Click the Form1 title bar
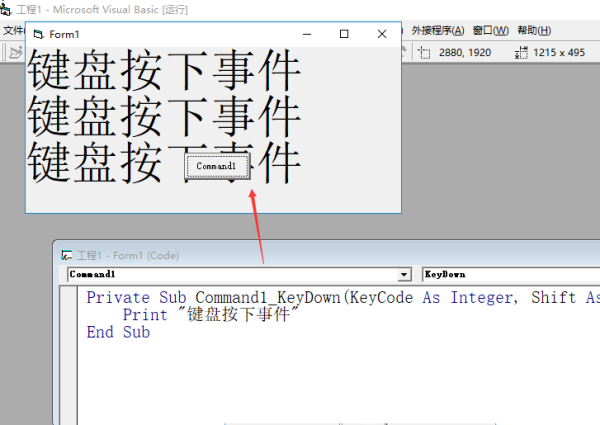This screenshot has width=600, height=425. point(214,34)
